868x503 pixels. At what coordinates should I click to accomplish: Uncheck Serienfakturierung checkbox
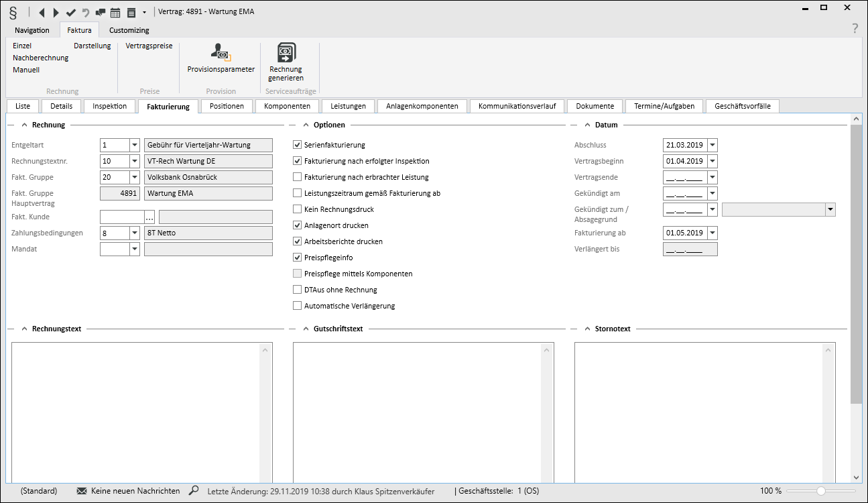(x=298, y=145)
